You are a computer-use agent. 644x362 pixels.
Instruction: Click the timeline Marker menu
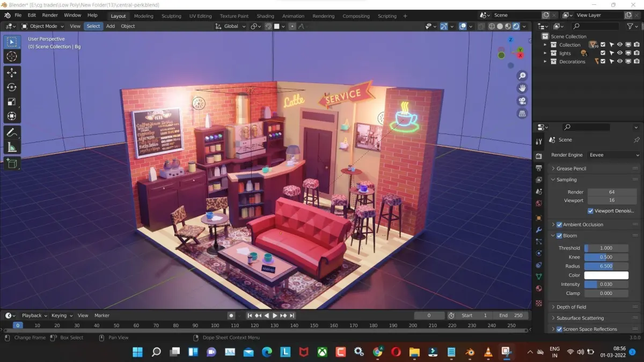click(102, 315)
